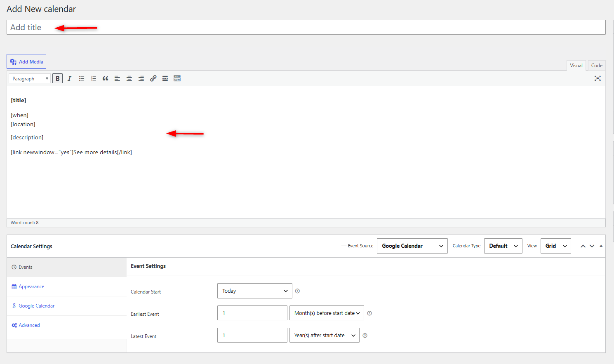614x364 pixels.
Task: Click into the Add title field
Action: (x=306, y=27)
